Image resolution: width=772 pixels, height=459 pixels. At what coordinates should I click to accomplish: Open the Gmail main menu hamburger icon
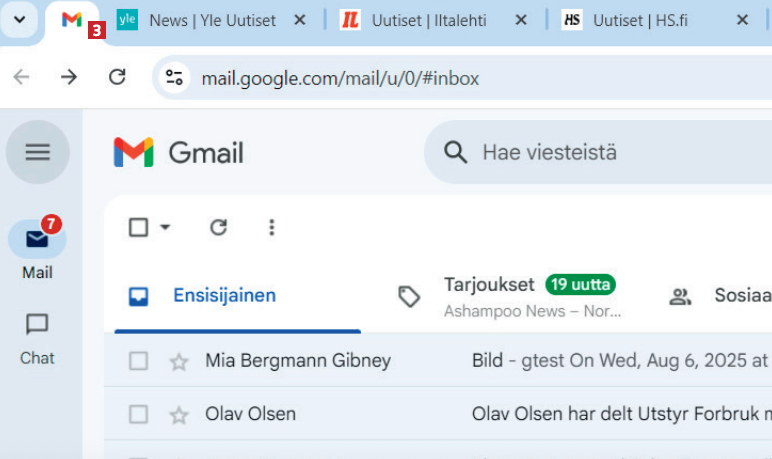(37, 152)
